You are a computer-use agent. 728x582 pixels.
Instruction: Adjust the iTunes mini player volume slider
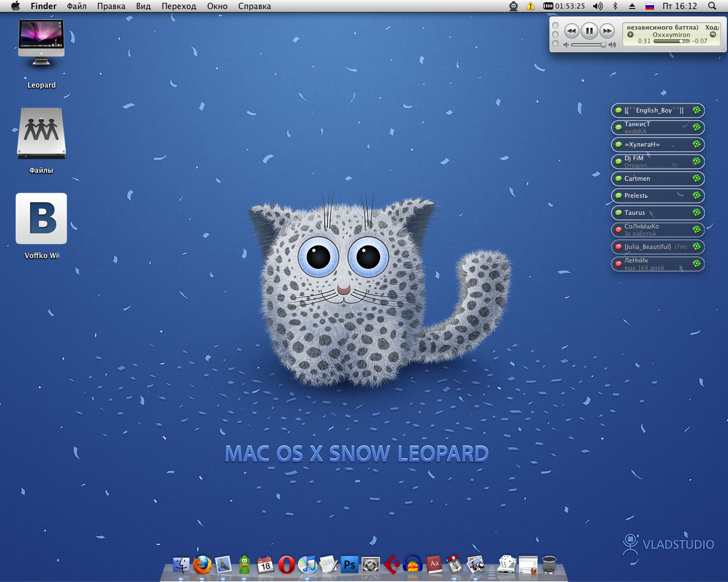[x=588, y=44]
